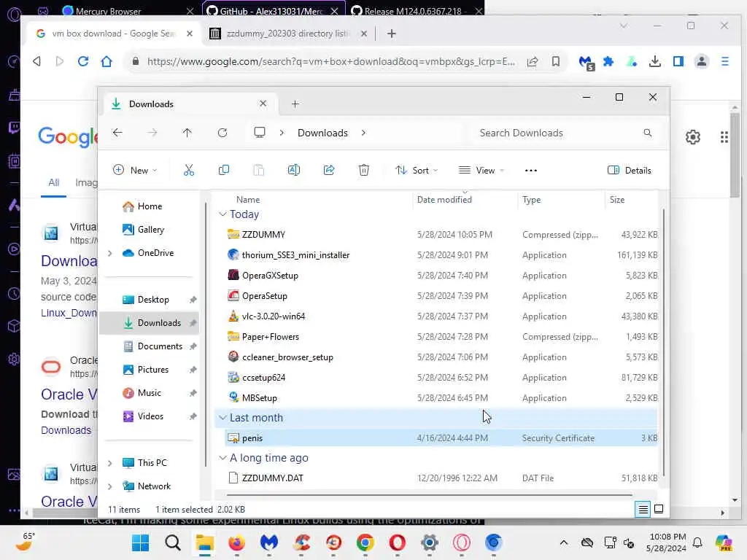
Task: Click Downloads breadcrumb in address bar
Action: click(x=322, y=133)
